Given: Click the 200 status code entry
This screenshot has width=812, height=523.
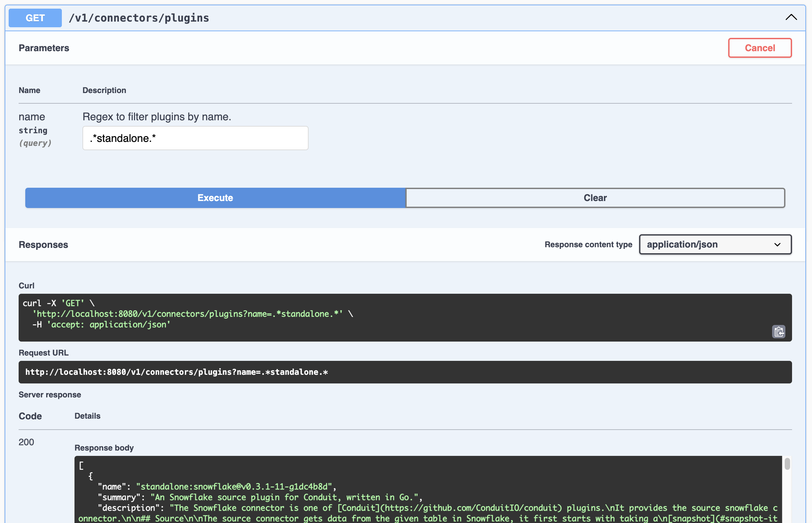Looking at the screenshot, I should [x=26, y=442].
